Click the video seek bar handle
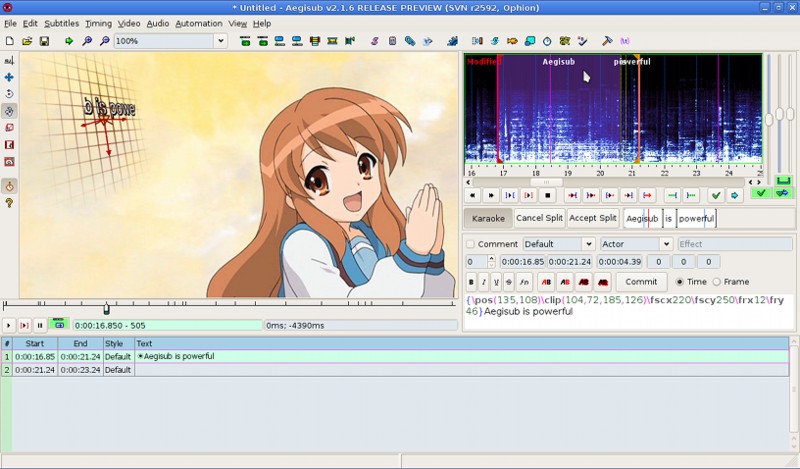Viewport: 800px width, 469px height. [x=106, y=308]
